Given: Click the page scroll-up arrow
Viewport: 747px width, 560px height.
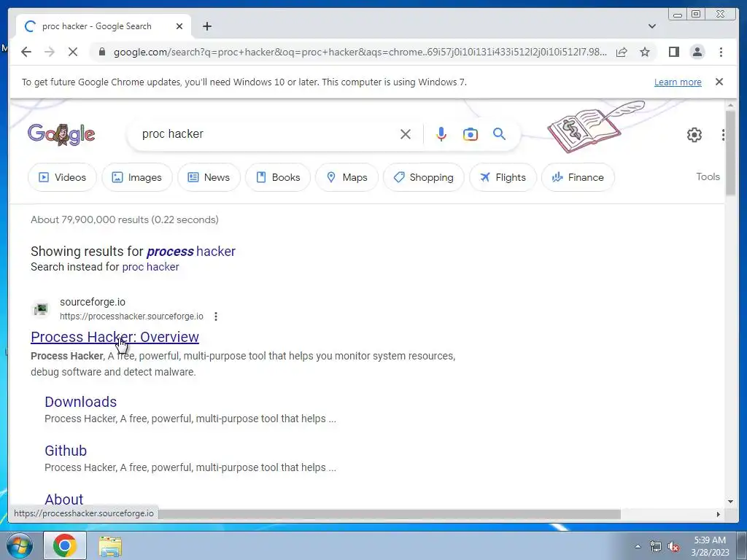Looking at the screenshot, I should (730, 105).
